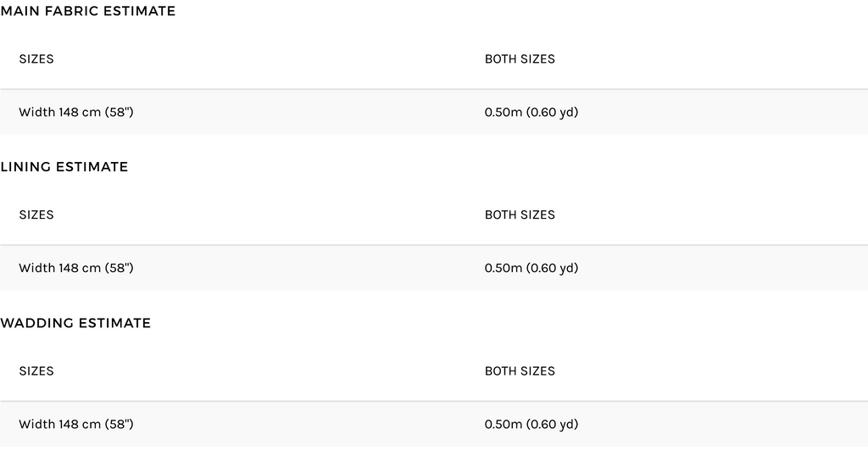Click BOTH SIZES header in lining table
This screenshot has width=868, height=451.
(520, 215)
